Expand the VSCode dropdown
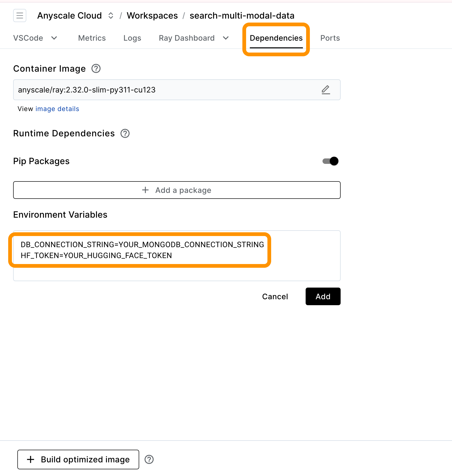The width and height of the screenshot is (452, 476). coord(54,38)
